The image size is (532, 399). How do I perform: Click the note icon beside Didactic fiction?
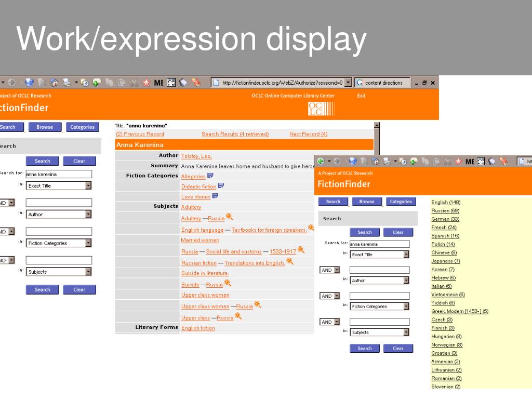click(221, 185)
